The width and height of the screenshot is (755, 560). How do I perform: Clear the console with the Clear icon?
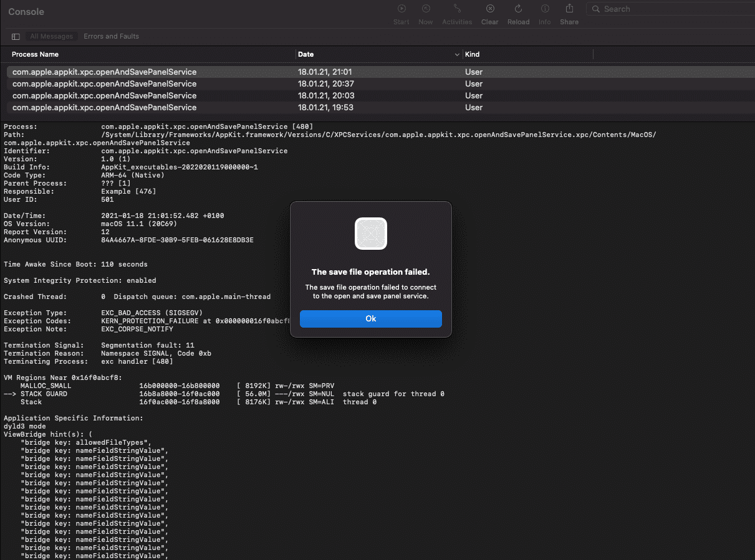pos(490,9)
